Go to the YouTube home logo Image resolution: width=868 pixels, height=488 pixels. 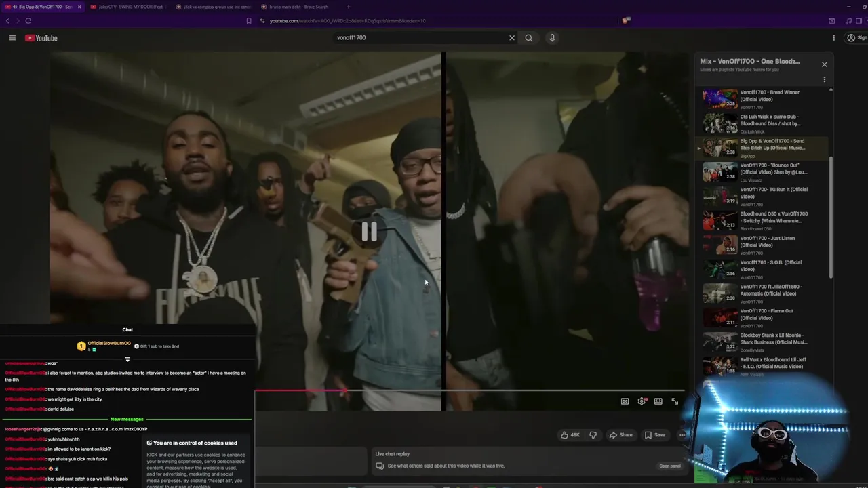click(41, 38)
